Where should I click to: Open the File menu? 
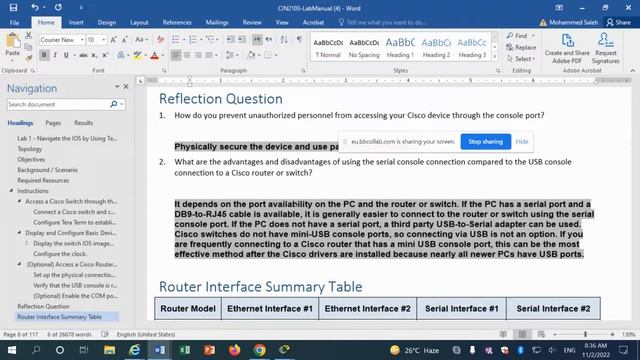point(14,22)
